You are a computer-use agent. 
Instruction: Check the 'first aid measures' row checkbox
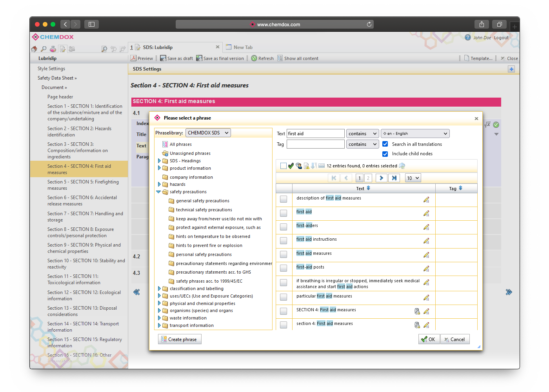click(284, 254)
